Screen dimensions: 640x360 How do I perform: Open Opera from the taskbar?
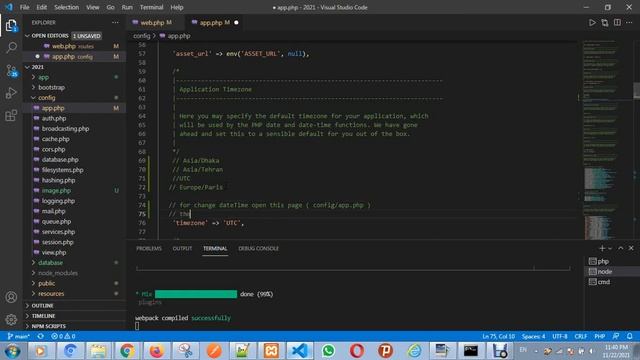pos(357,351)
